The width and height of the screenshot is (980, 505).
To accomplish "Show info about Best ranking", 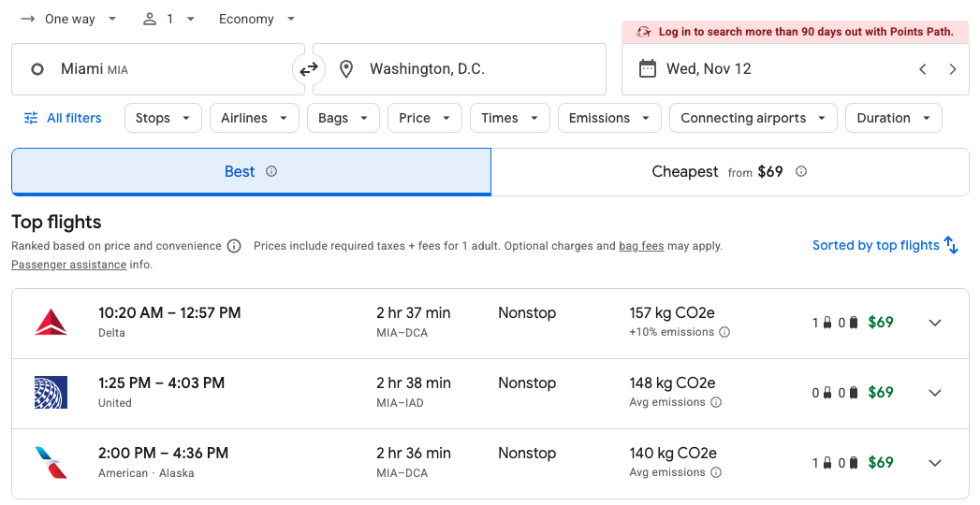I will 271,172.
